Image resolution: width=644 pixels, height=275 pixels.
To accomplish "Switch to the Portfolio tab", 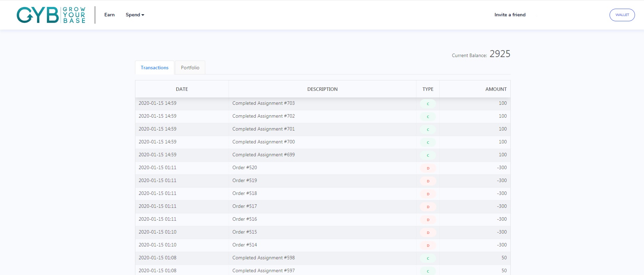I will tap(190, 68).
